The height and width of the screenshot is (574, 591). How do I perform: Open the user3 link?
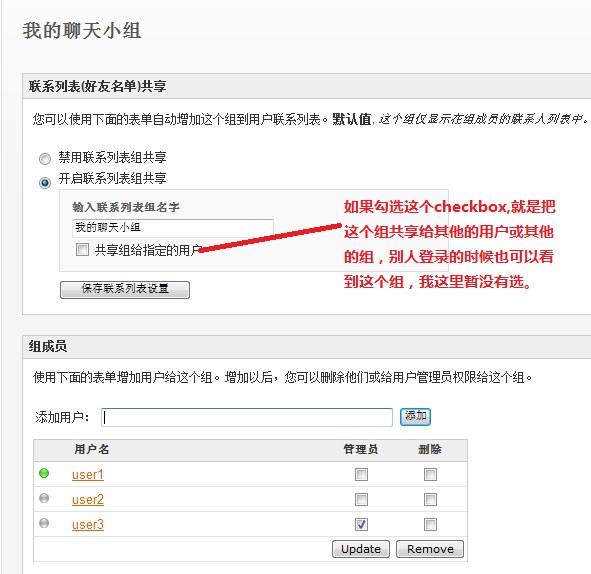click(x=88, y=524)
